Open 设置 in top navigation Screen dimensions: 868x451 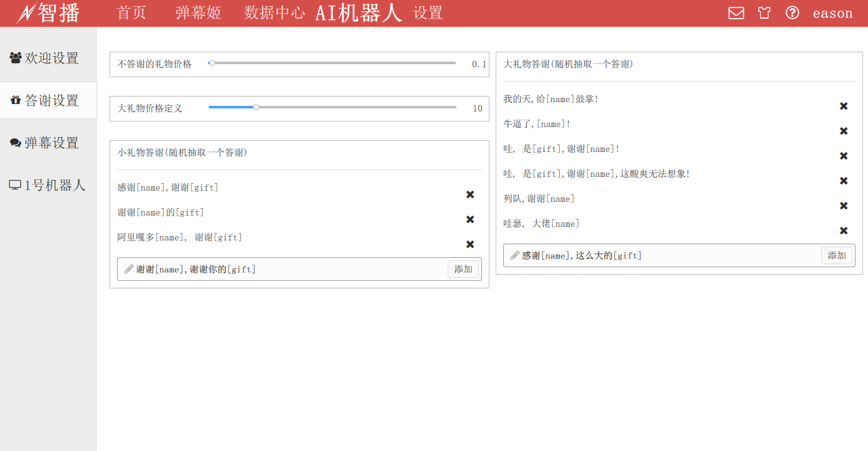[x=428, y=13]
